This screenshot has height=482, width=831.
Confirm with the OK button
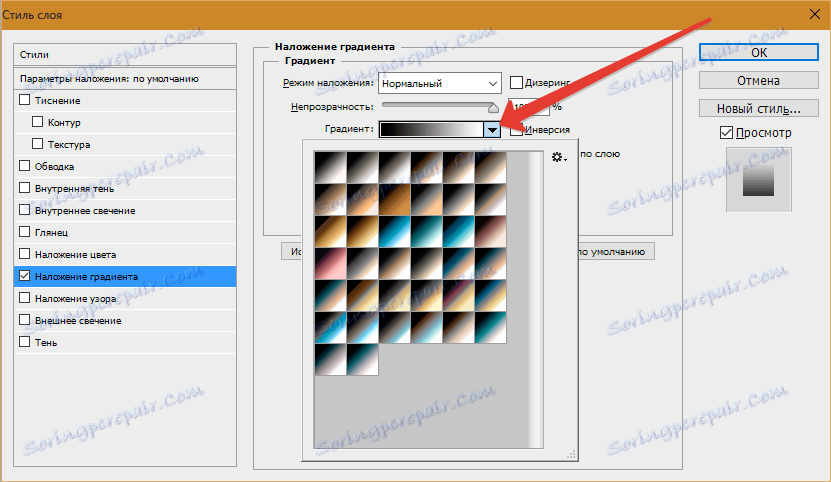pyautogui.click(x=759, y=52)
